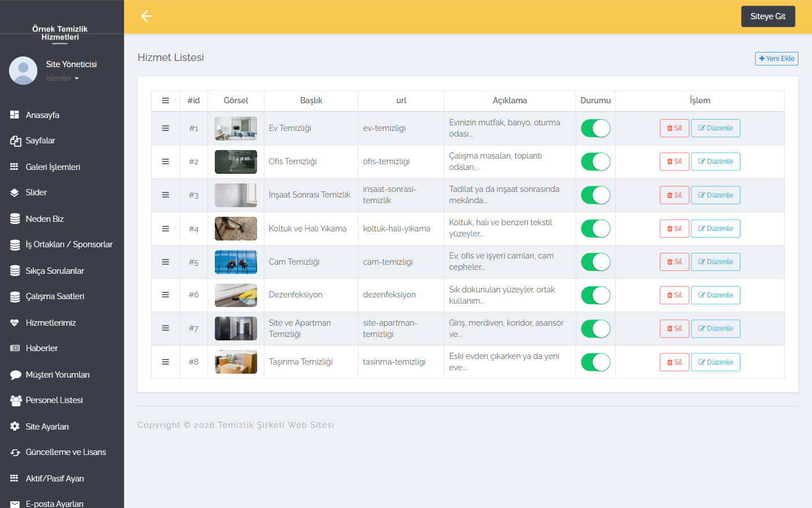Toggle the status of Ofis Temizliği

595,161
